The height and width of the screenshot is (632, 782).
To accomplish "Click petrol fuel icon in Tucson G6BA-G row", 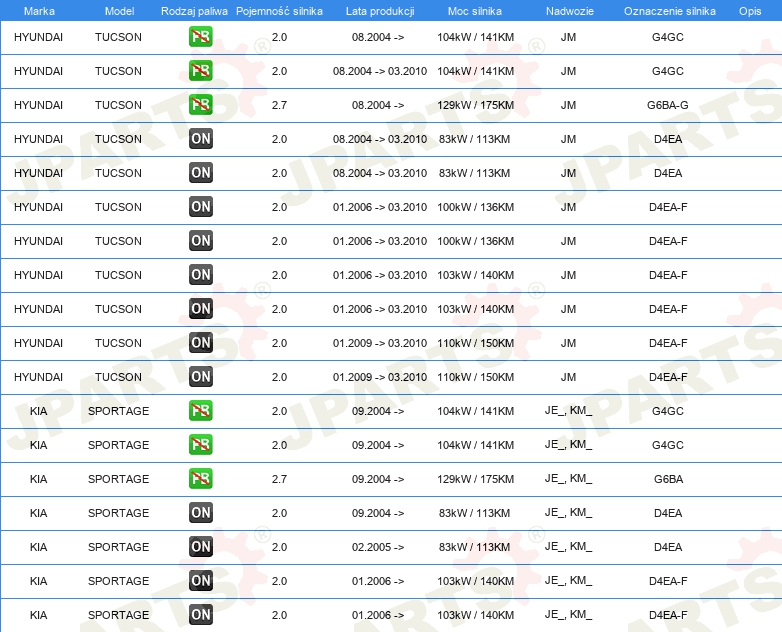I will (x=200, y=105).
